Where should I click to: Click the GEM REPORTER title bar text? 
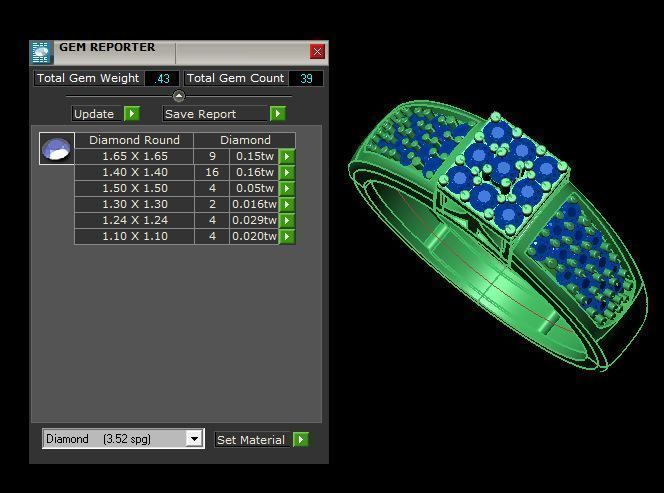tap(107, 47)
